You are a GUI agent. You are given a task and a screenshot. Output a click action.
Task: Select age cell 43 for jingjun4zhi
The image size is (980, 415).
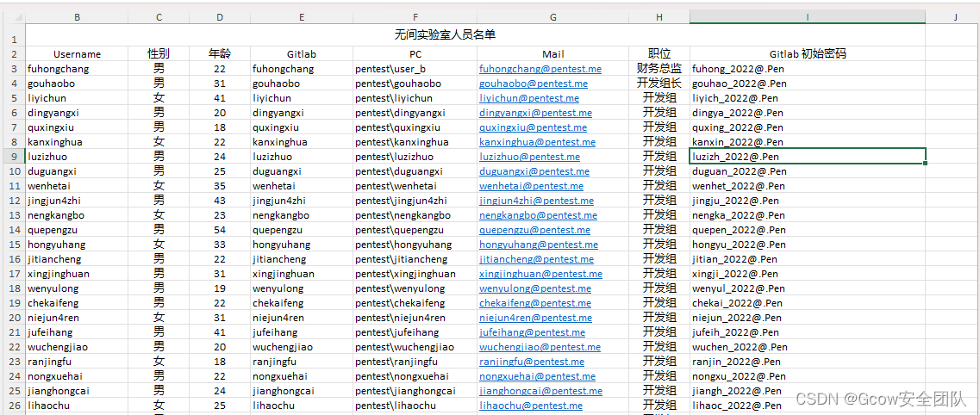pyautogui.click(x=220, y=201)
